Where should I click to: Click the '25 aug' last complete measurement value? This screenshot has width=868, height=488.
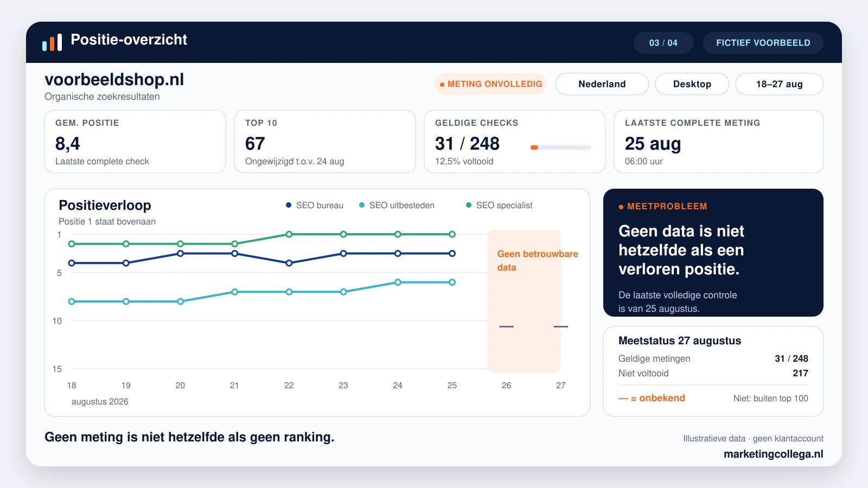coord(653,144)
